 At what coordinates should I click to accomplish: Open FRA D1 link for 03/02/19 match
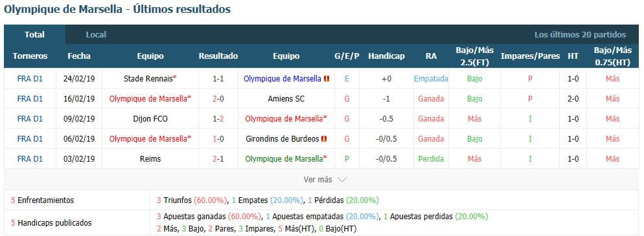[x=30, y=159]
